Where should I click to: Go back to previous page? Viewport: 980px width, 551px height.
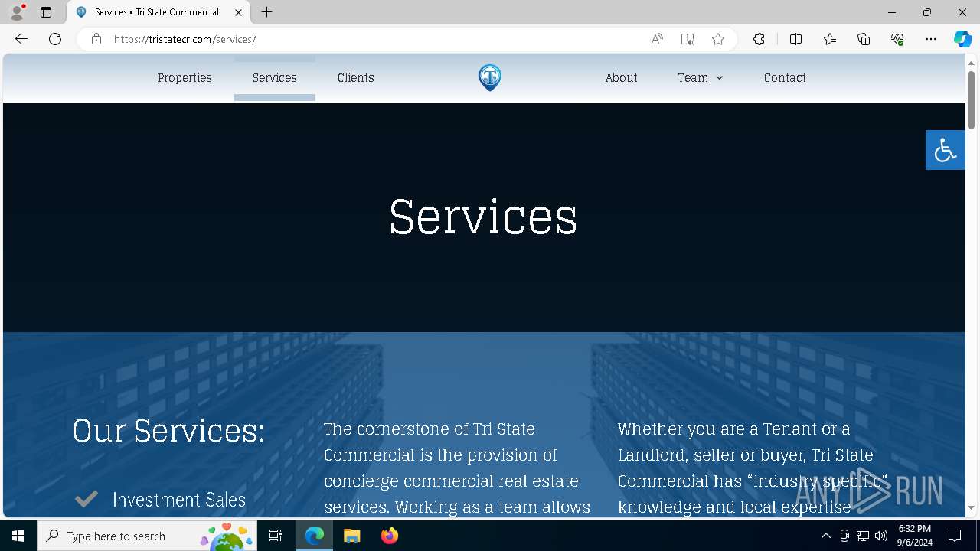(21, 39)
